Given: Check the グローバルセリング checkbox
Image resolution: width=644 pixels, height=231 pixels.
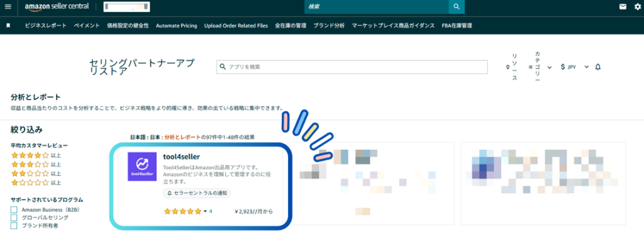Looking at the screenshot, I should pos(14,217).
